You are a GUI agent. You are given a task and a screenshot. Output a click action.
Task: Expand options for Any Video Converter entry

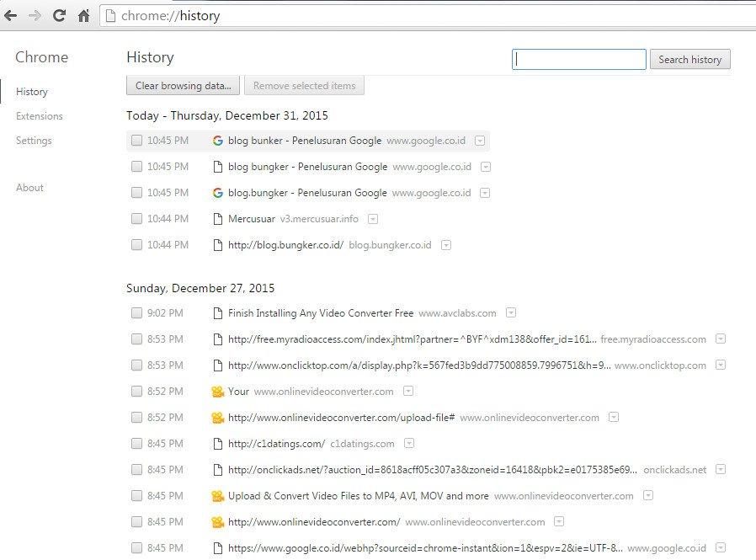tap(511, 312)
